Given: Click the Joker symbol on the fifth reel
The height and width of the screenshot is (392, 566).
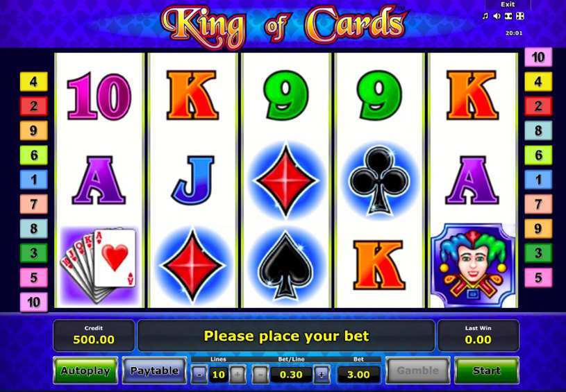Looking at the screenshot, I should coord(472,266).
